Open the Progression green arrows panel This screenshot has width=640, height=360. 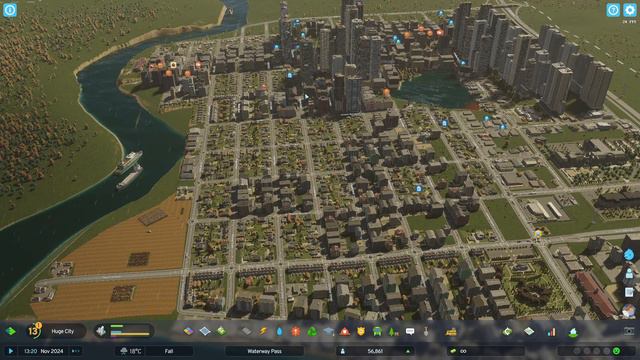(x=507, y=331)
